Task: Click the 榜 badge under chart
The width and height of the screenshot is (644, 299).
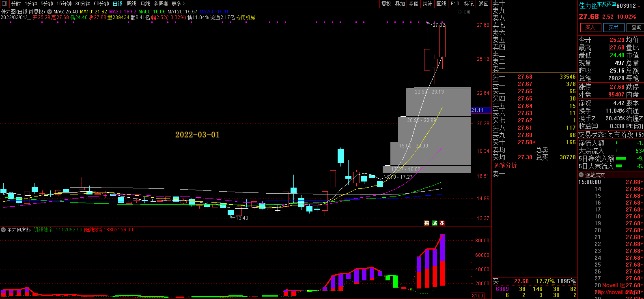Action: tap(427, 223)
